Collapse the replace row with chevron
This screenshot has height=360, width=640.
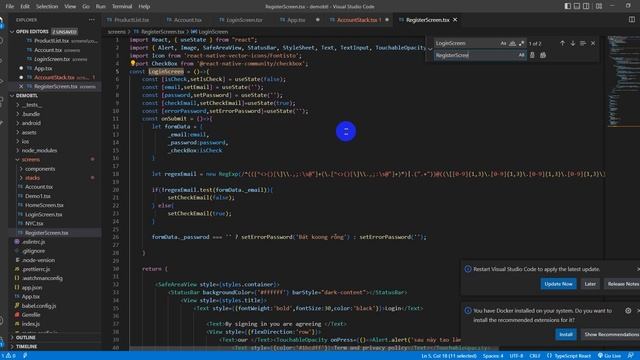pos(430,49)
